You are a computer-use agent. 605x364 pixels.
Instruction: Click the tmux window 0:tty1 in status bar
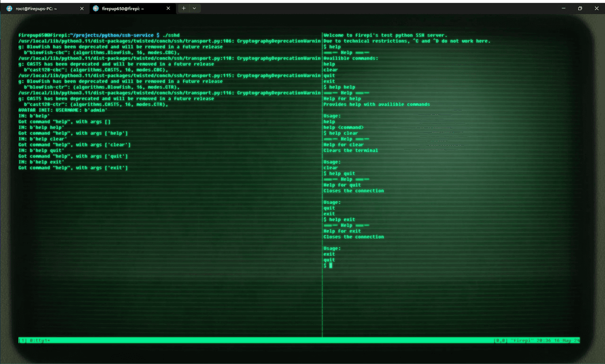coord(40,340)
